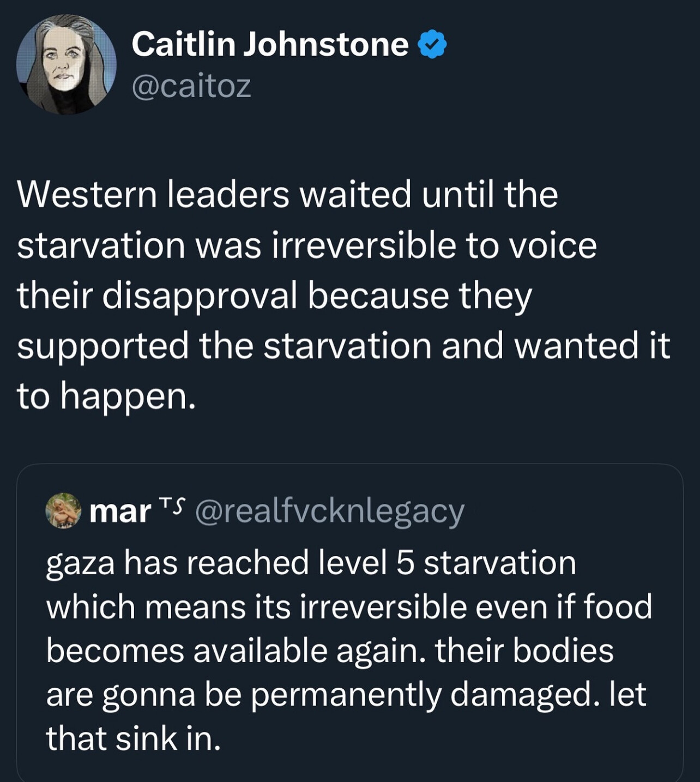
Task: Click the line 'starvation was irreversible to voice'
Action: click(x=307, y=245)
